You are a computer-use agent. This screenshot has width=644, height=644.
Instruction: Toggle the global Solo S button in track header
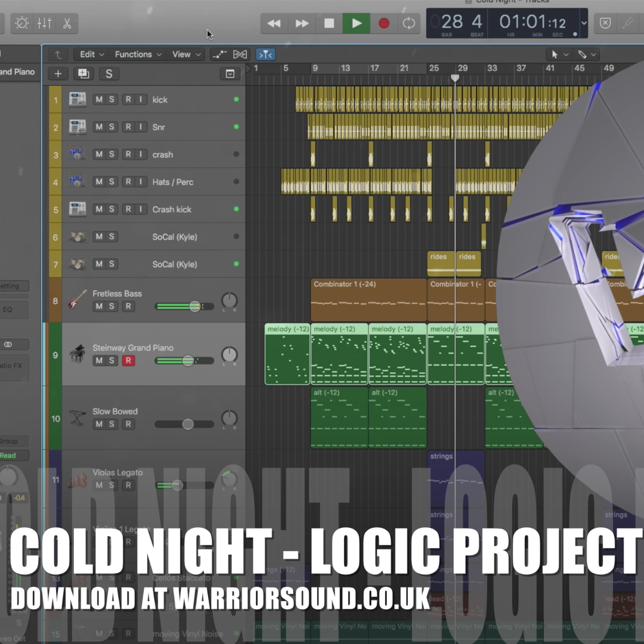pyautogui.click(x=109, y=74)
